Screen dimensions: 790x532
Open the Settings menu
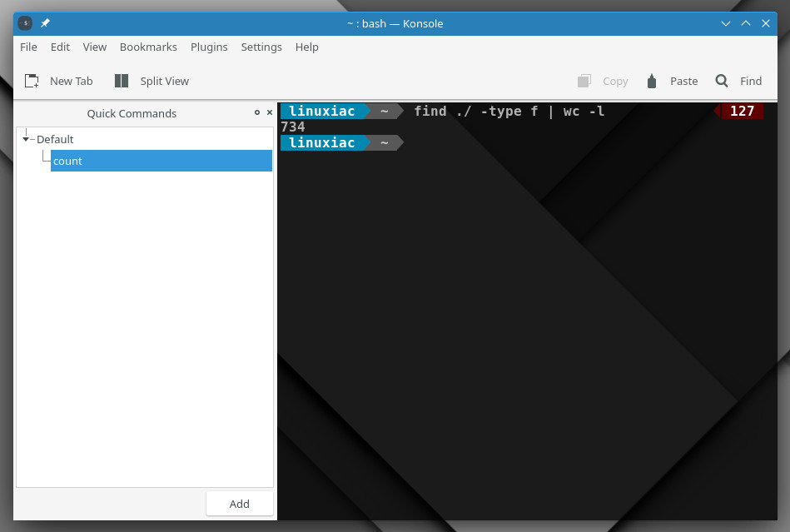pos(261,47)
